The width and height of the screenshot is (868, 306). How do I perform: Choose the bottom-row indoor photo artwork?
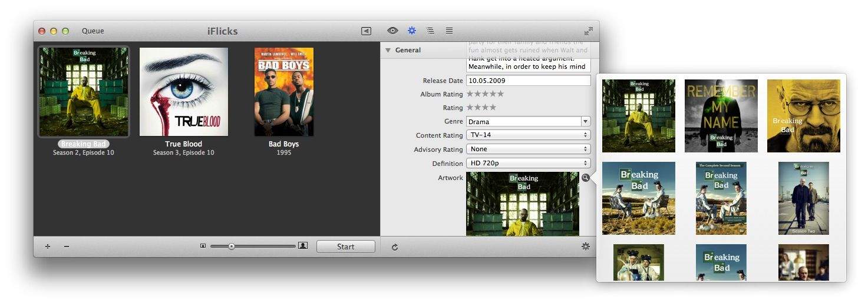tap(804, 262)
